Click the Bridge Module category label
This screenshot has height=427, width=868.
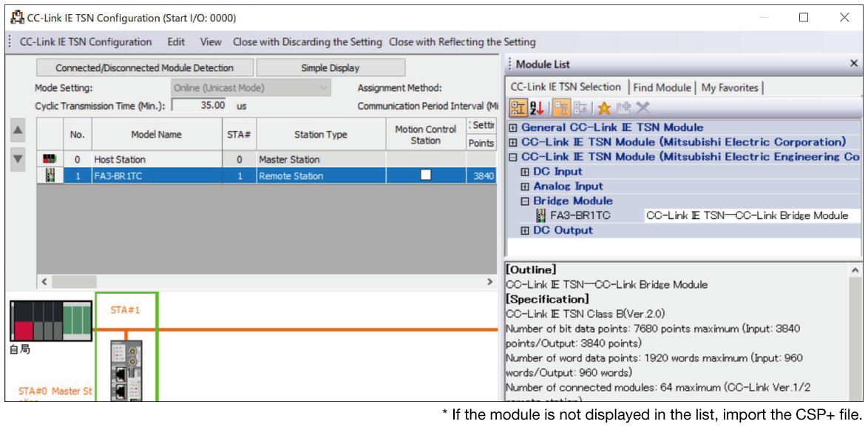pyautogui.click(x=573, y=201)
